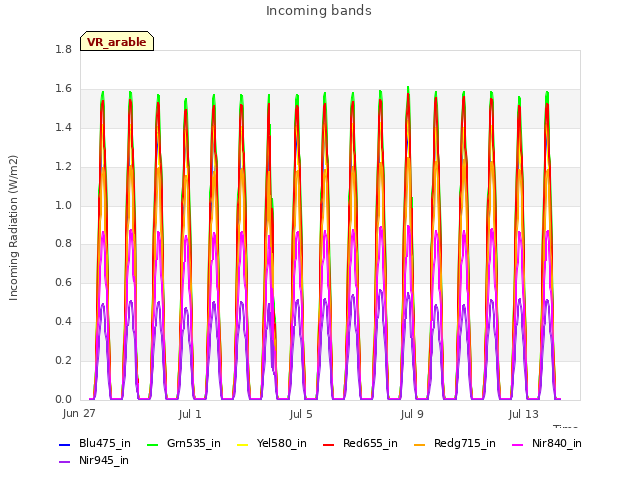Screen dimensions: 640x480
Task: Click the Jul 13 x-axis tick label
Action: click(524, 414)
